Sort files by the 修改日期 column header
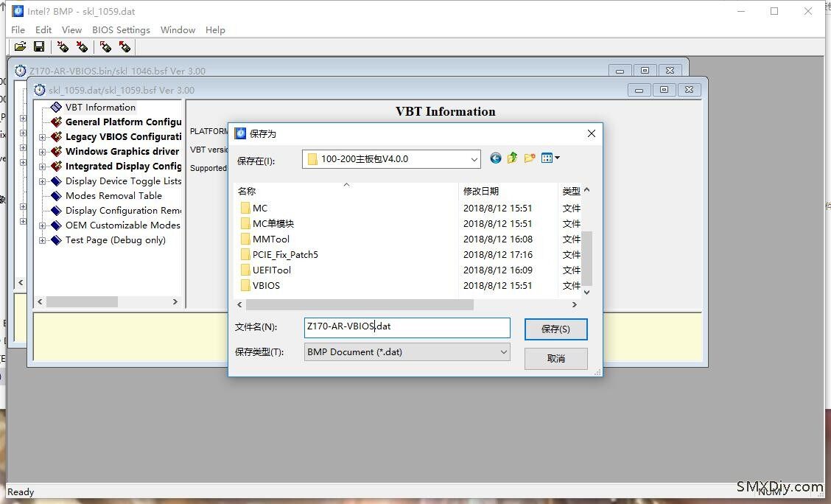Image resolution: width=831 pixels, height=504 pixels. [x=509, y=191]
